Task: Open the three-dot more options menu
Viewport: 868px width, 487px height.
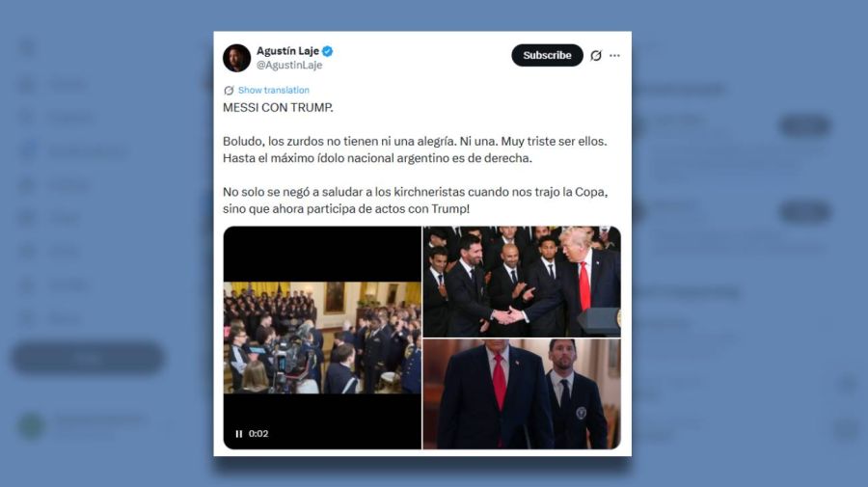Action: tap(614, 55)
